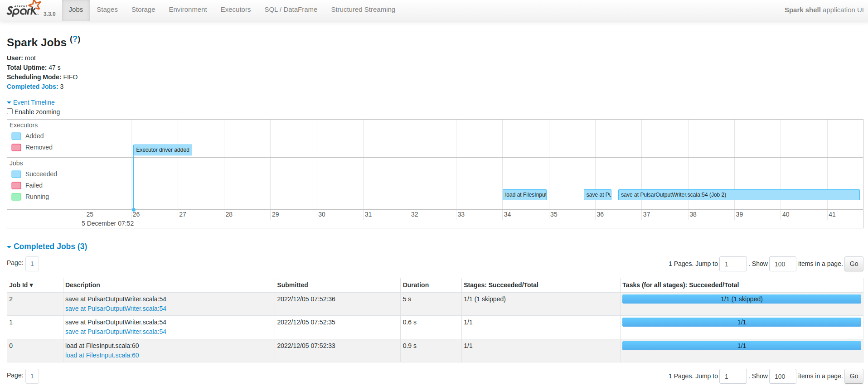Click 'Spark shell application UI' title
Screen dimensions: 868x386
pos(824,10)
